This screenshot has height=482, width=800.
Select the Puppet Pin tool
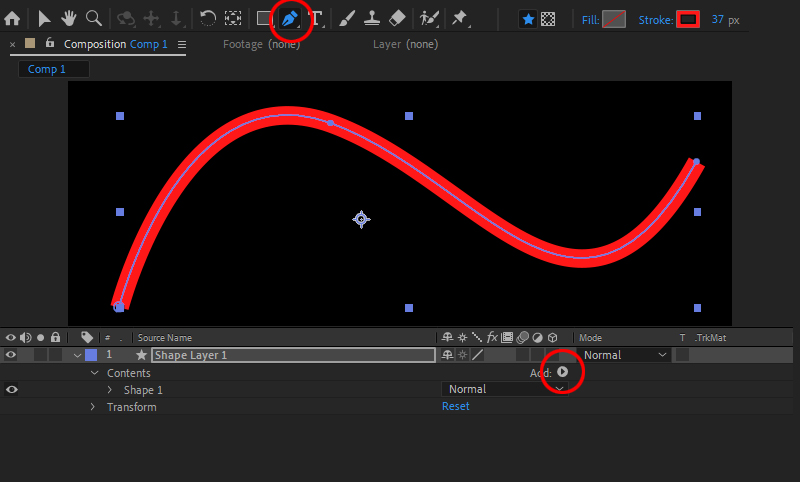(x=460, y=18)
